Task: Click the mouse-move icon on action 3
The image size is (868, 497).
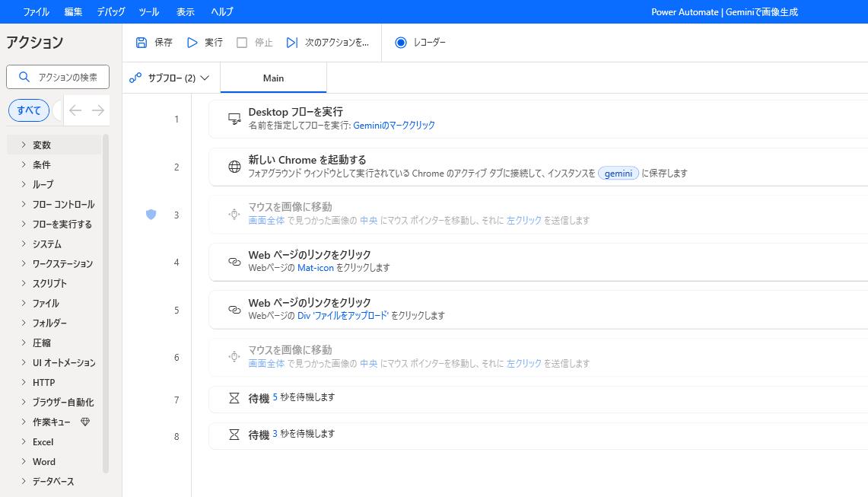Action: pyautogui.click(x=234, y=214)
